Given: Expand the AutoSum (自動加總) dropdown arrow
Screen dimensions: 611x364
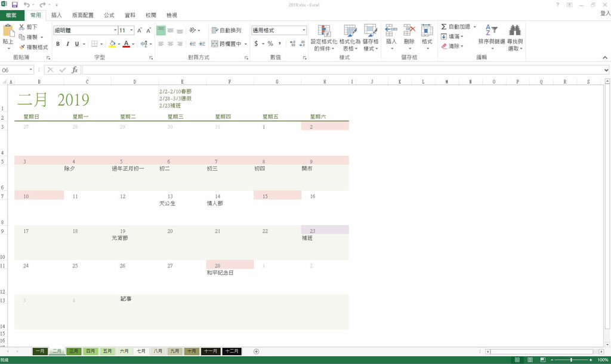Looking at the screenshot, I should (474, 26).
